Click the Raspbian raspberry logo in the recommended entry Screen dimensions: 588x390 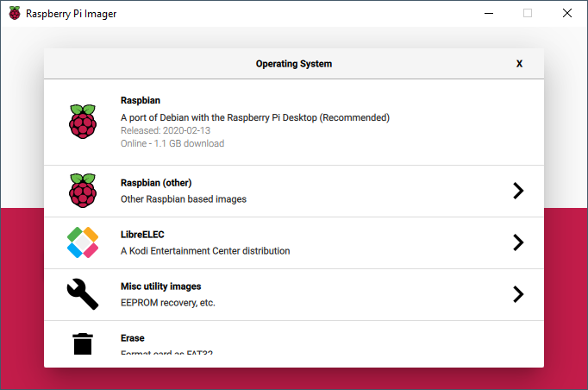[83, 122]
